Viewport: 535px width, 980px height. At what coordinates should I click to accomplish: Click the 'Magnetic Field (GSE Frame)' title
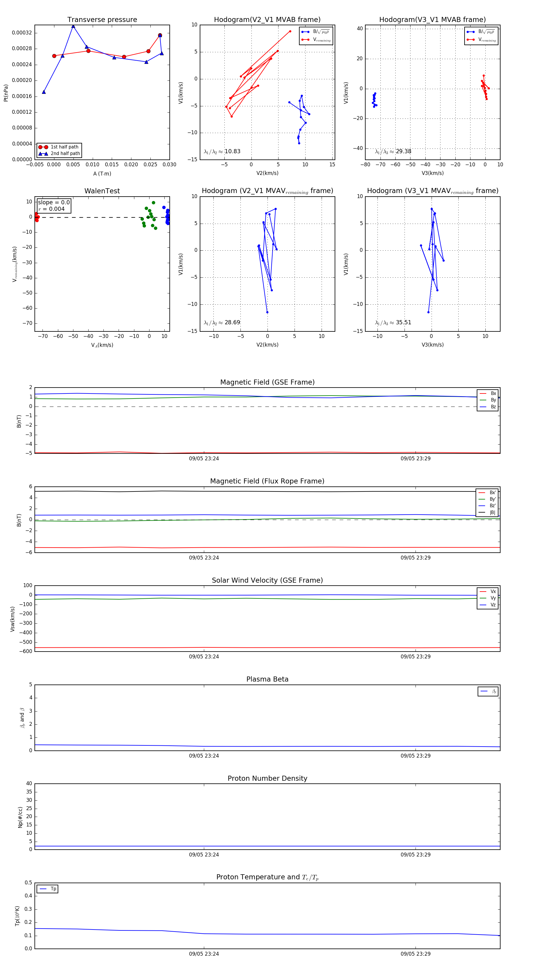pyautogui.click(x=267, y=382)
